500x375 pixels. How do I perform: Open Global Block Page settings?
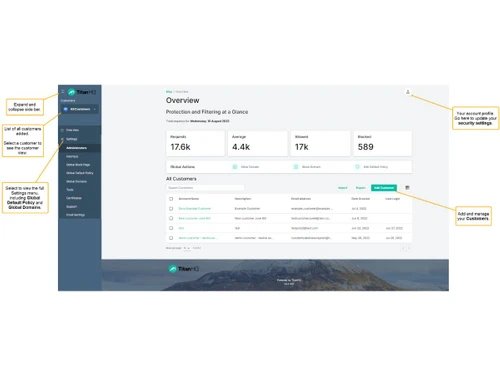click(x=78, y=165)
